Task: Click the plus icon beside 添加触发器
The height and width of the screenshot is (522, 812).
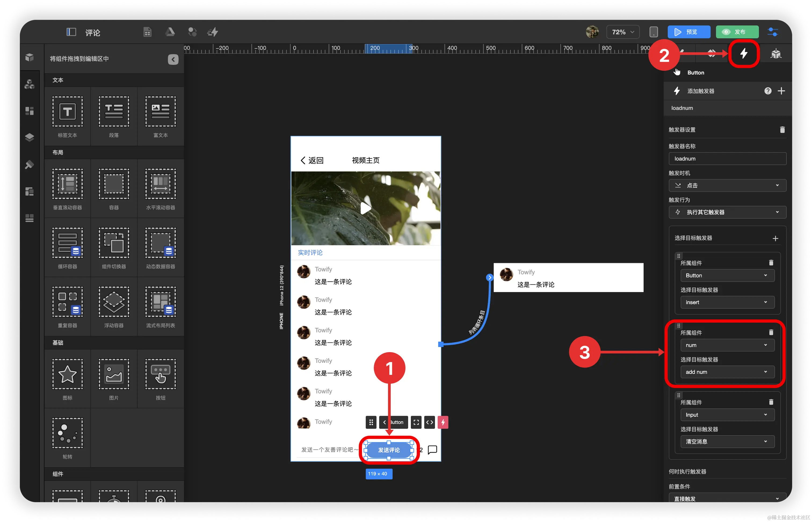Action: 781,91
